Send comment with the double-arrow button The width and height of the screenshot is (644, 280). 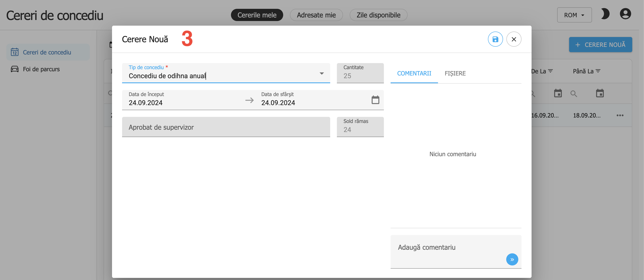click(x=512, y=259)
